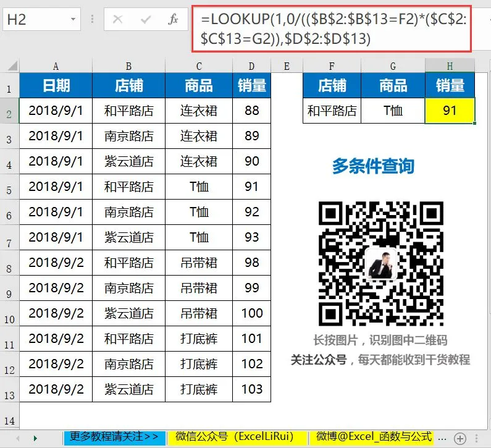Open the 更多教程请关注>> sheet tab
The height and width of the screenshot is (448, 491).
(114, 437)
